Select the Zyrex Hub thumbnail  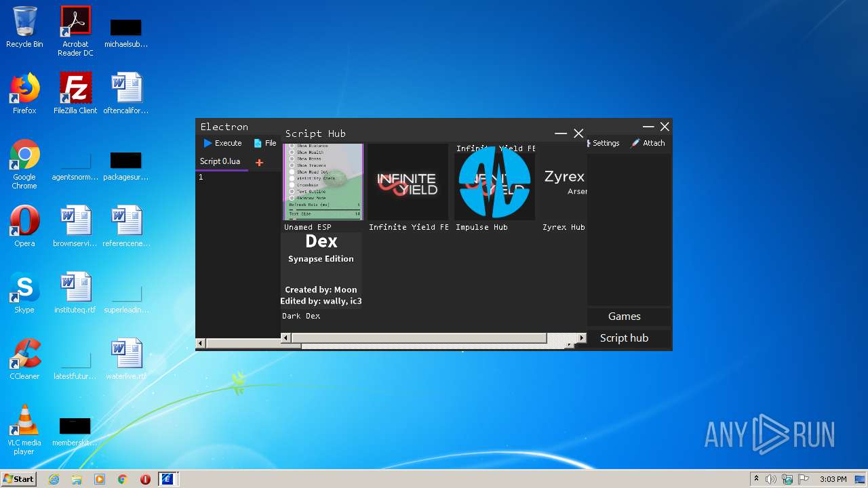(x=564, y=182)
